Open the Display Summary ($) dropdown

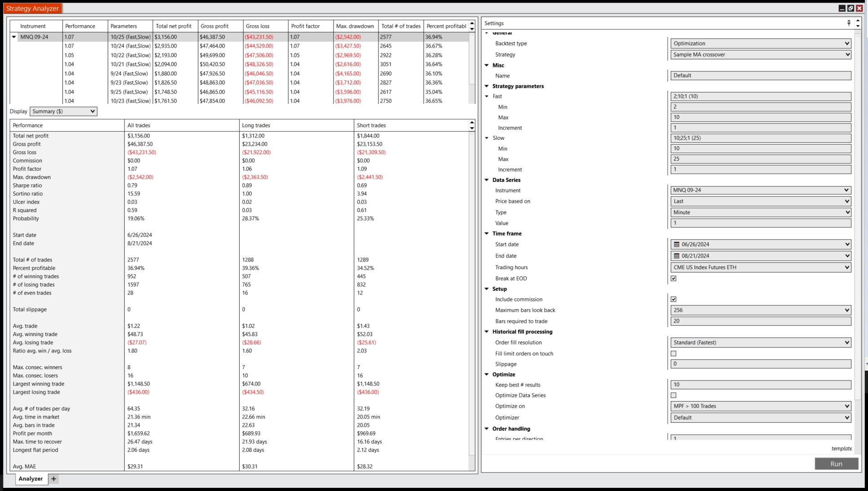[63, 111]
